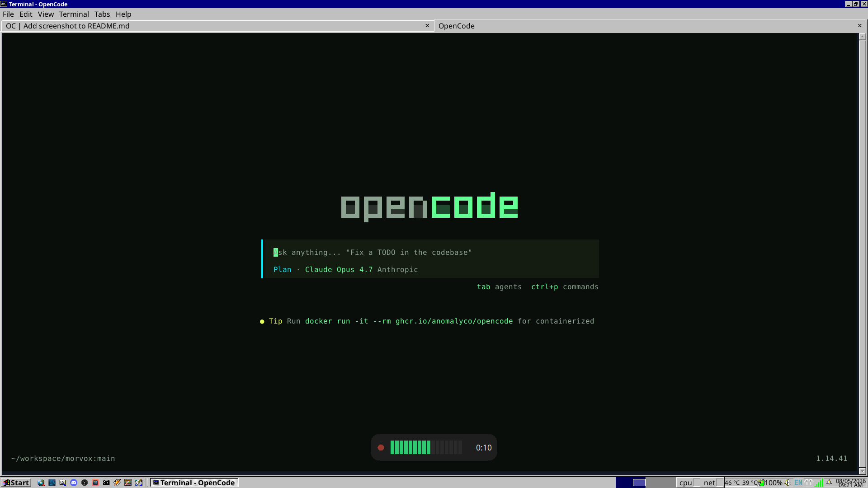Open the pink grid app launcher
Screen dimensions: 868x488
(x=95, y=483)
